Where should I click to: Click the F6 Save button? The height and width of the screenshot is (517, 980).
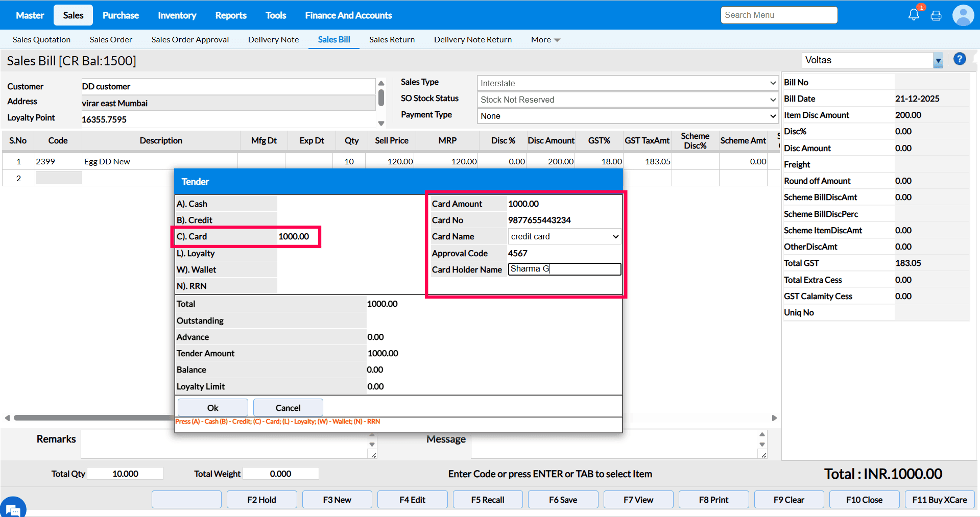tap(563, 500)
